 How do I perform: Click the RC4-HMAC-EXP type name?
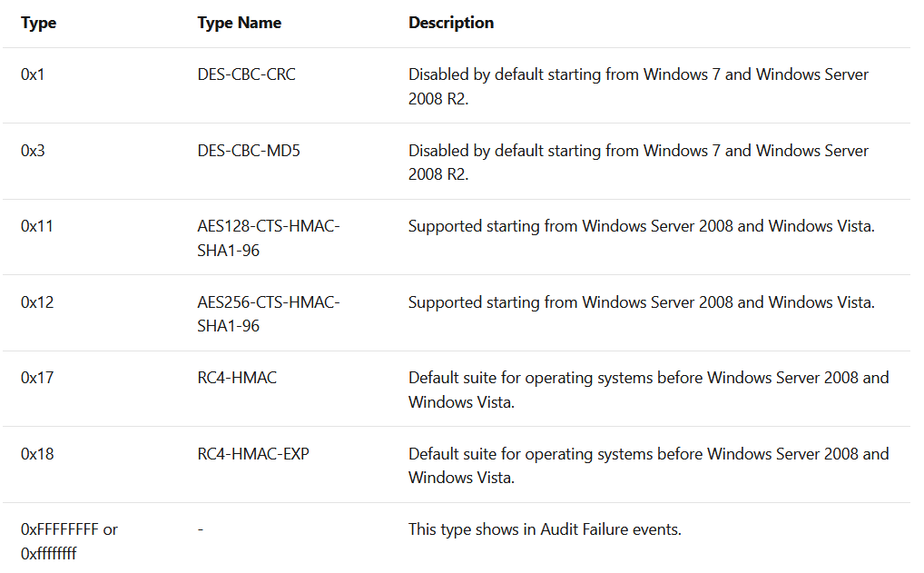[253, 454]
